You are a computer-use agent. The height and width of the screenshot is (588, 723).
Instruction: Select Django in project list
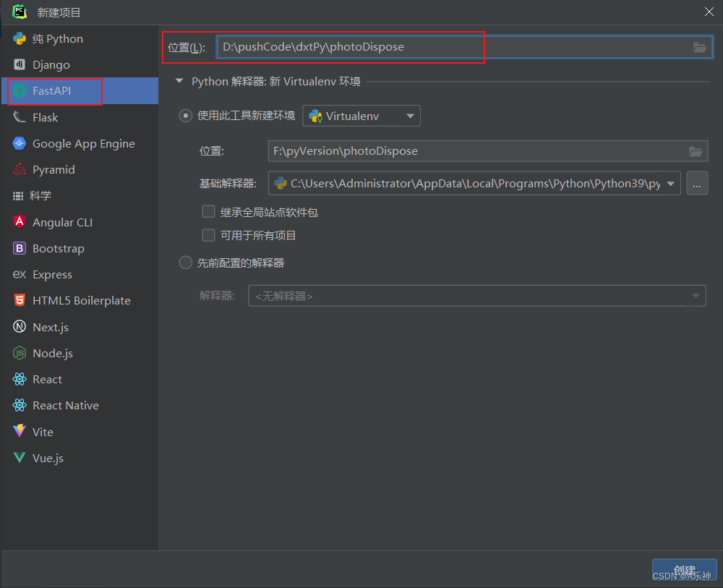coord(51,65)
